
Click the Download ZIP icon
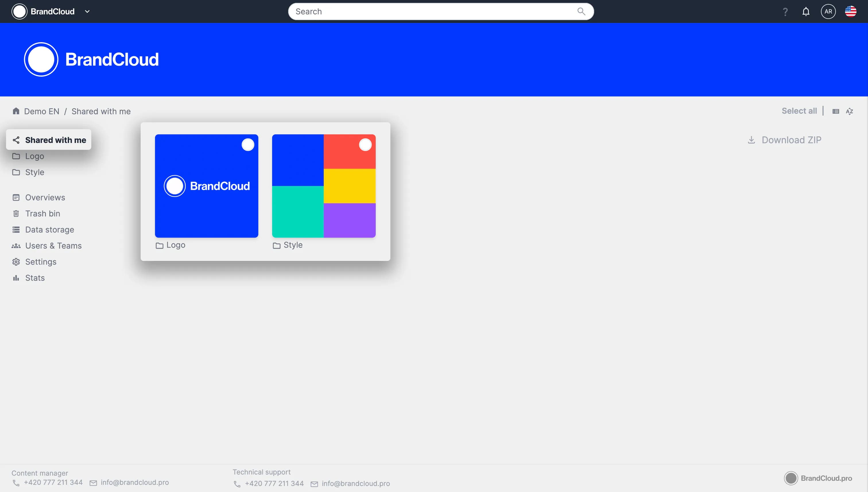[x=751, y=140]
